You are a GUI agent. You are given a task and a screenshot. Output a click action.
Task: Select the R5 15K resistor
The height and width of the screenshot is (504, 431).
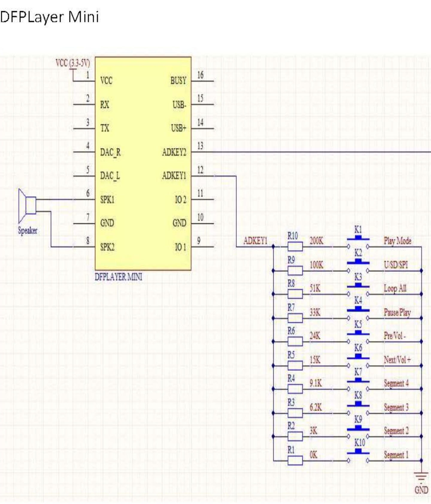pos(295,366)
